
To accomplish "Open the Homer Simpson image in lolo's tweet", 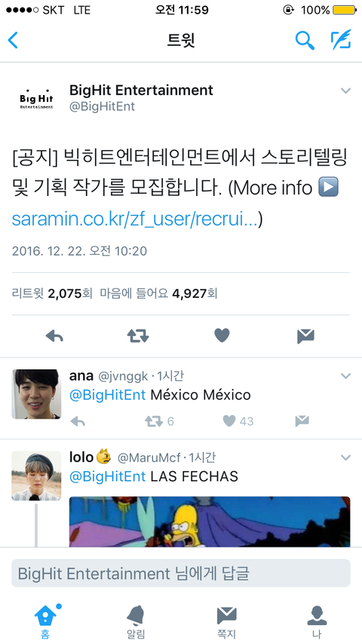I will (210, 522).
